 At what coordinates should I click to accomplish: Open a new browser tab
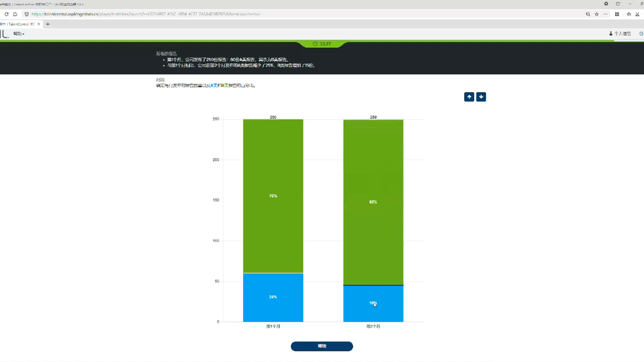coord(48,24)
